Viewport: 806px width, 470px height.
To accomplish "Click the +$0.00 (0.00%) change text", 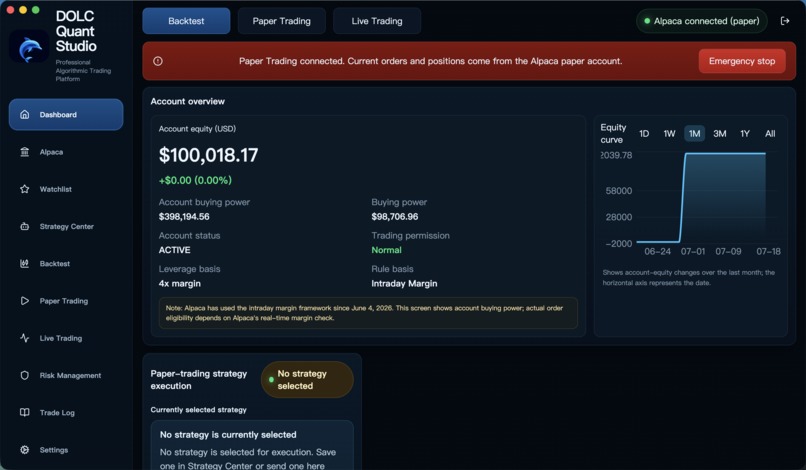I will [195, 180].
